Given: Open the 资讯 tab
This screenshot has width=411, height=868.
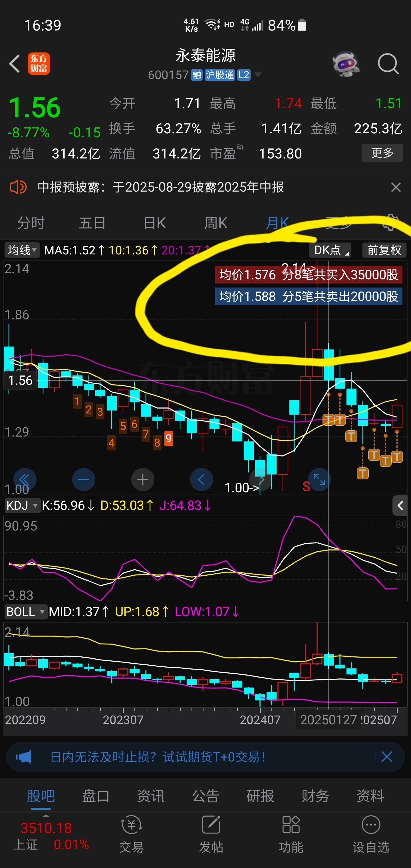Looking at the screenshot, I should pyautogui.click(x=151, y=796).
